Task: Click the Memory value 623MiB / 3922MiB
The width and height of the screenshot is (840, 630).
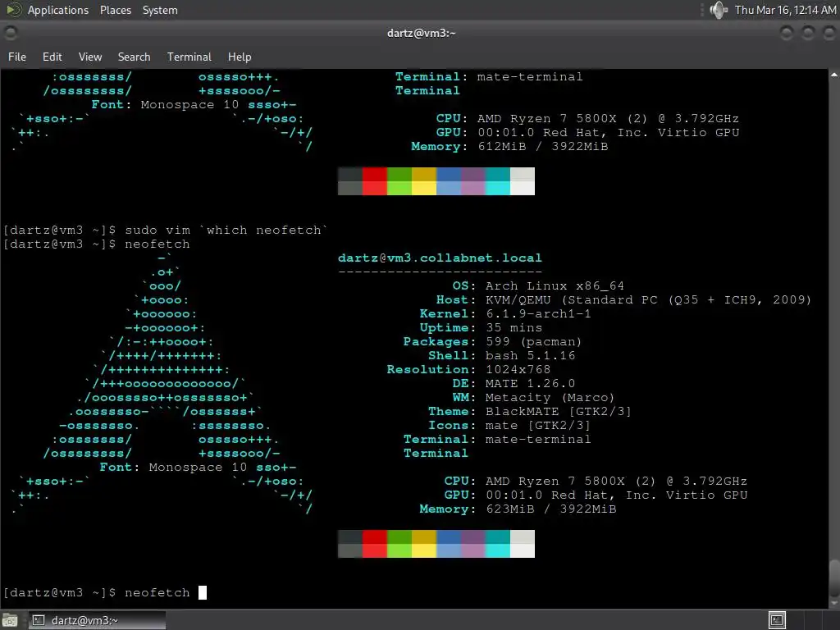Action: pos(550,509)
